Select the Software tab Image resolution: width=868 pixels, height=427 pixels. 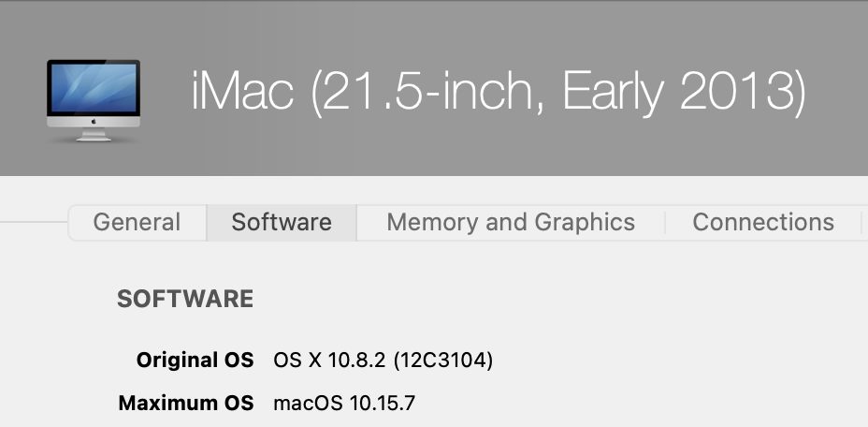282,223
